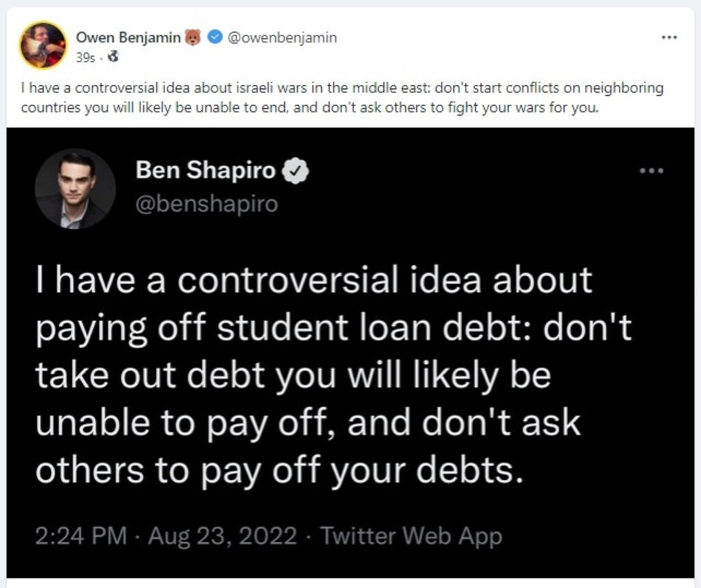This screenshot has width=701, height=588.
Task: Open Owen Benjamin's profile picture
Action: [43, 45]
